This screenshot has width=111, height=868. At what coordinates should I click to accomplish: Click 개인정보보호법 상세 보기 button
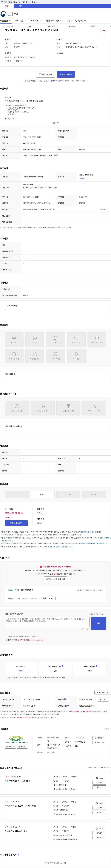[55, 579]
